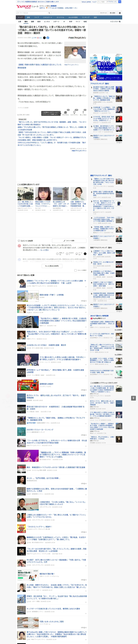Click なるほど reaction on first comment
138x644 pixels.
[70, 254]
